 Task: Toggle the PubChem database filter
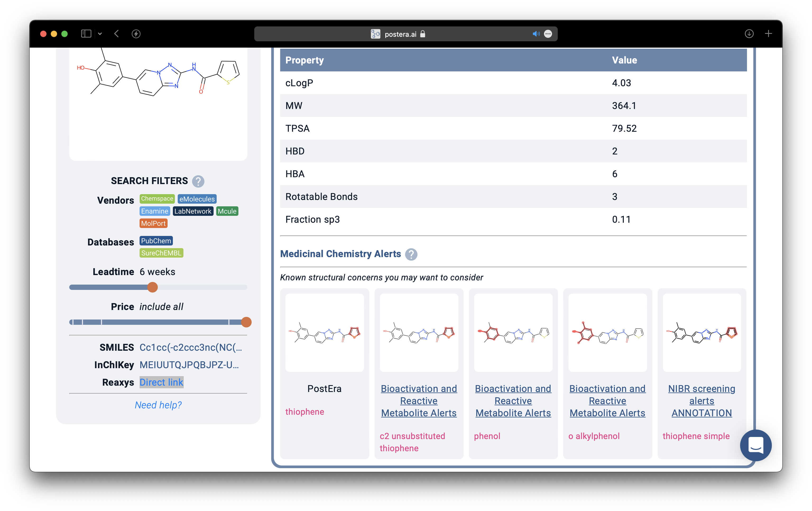(156, 241)
